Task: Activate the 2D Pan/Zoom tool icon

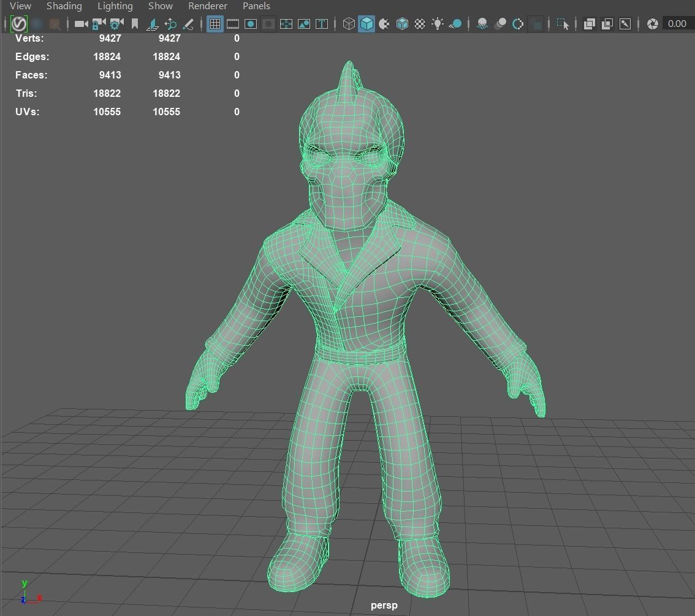Action: pos(170,23)
